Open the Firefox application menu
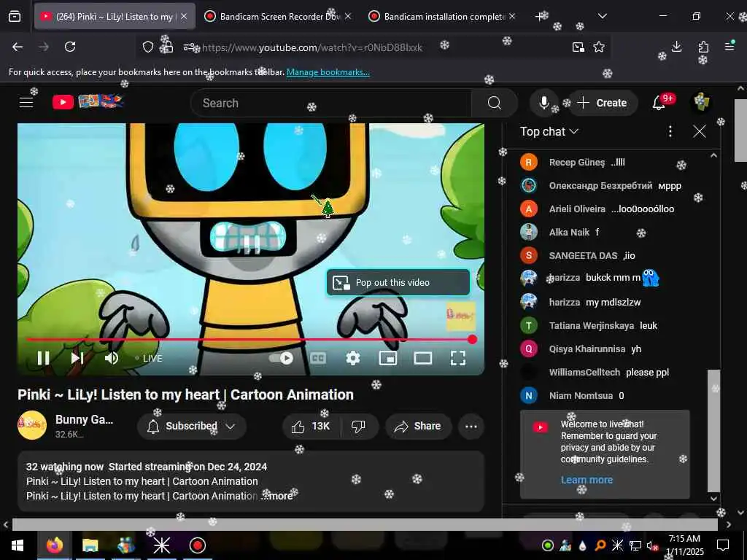Image resolution: width=747 pixels, height=560 pixels. coord(729,47)
